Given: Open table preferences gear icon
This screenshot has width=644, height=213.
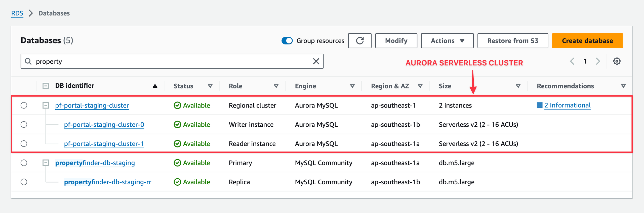Looking at the screenshot, I should point(617,61).
